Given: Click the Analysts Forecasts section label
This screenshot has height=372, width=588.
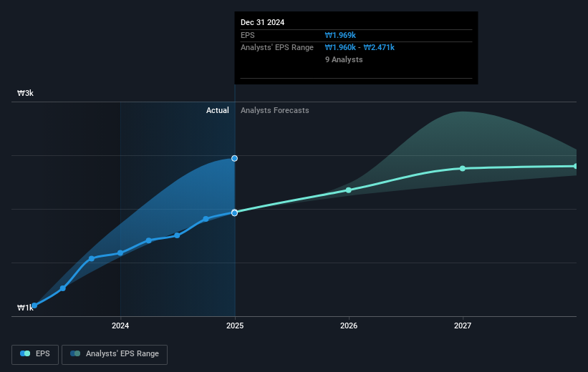Looking at the screenshot, I should [275, 110].
